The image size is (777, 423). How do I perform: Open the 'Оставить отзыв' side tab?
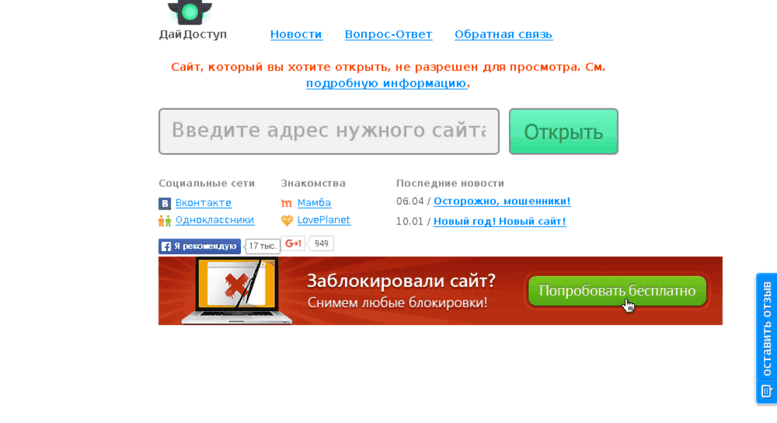[766, 338]
